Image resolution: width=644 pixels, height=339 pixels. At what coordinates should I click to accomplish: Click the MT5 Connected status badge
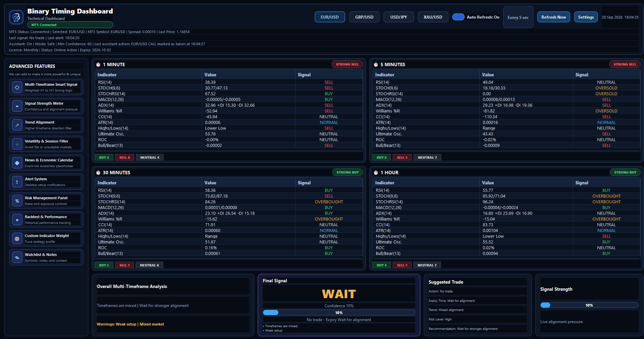70,25
